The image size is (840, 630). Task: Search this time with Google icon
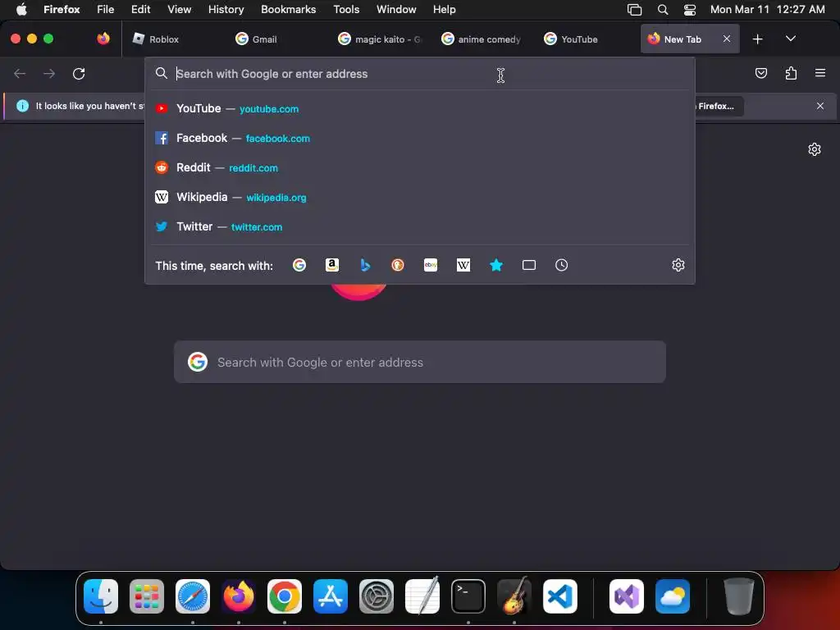(299, 265)
